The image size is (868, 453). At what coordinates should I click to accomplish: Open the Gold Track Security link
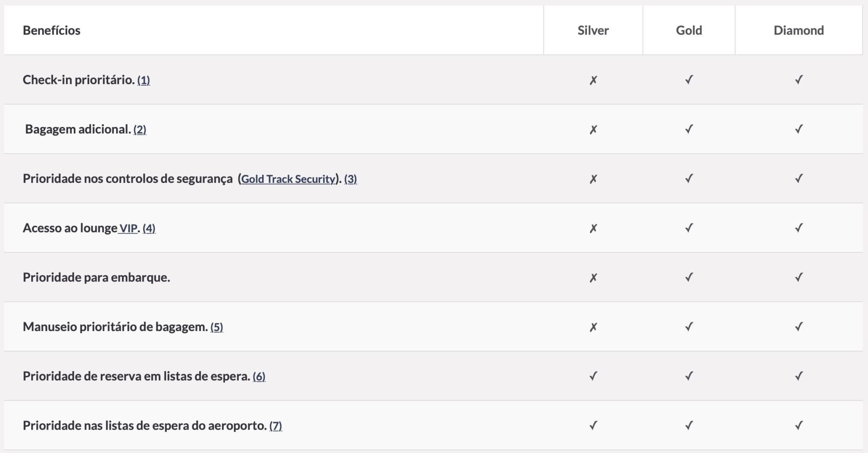point(288,179)
